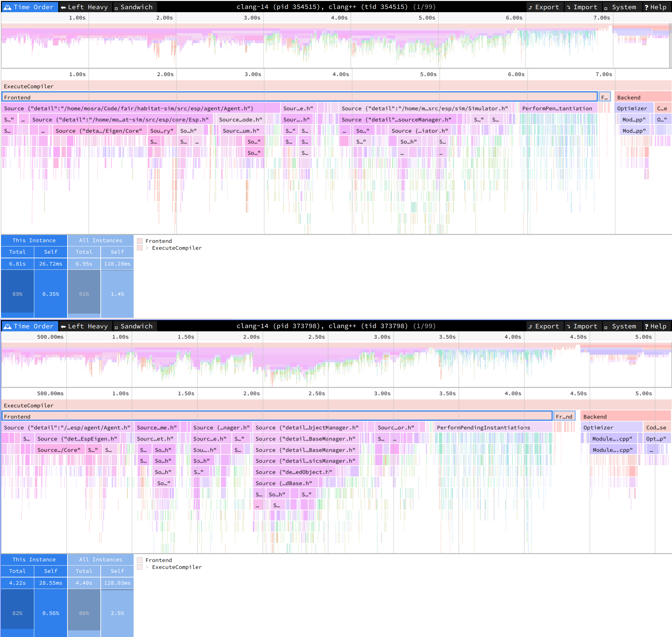Image resolution: width=672 pixels, height=637 pixels.
Task: Click the 26.72ms self value cell
Action: click(x=51, y=264)
